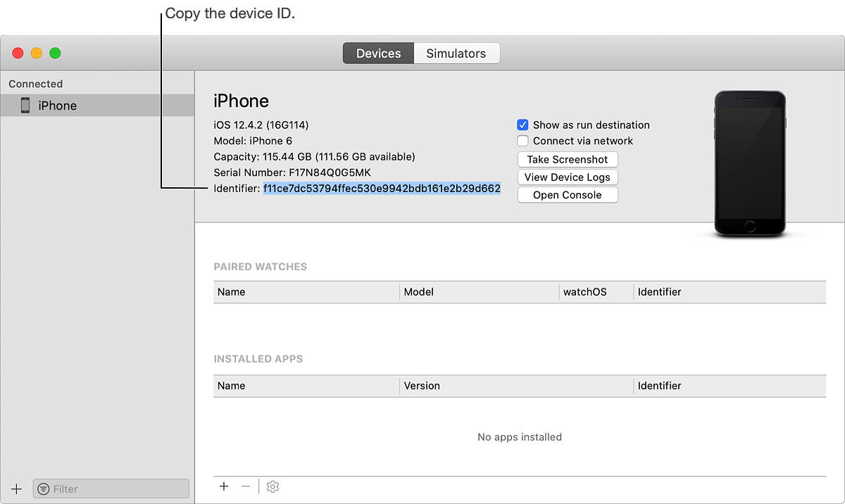Sort Paired Watches by Identifier column

730,291
